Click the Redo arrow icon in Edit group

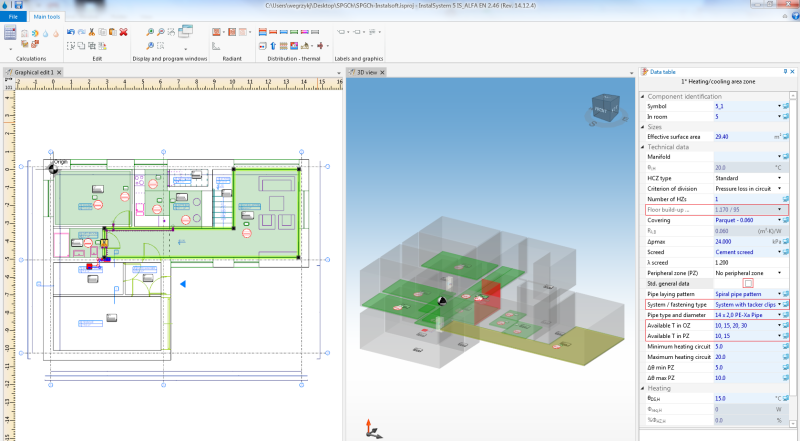click(x=81, y=32)
